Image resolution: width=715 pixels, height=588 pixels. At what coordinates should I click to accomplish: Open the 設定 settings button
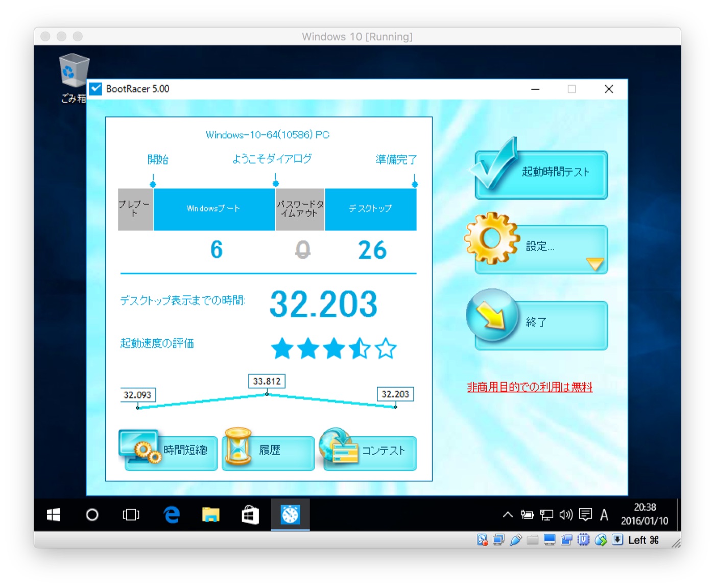click(x=541, y=249)
